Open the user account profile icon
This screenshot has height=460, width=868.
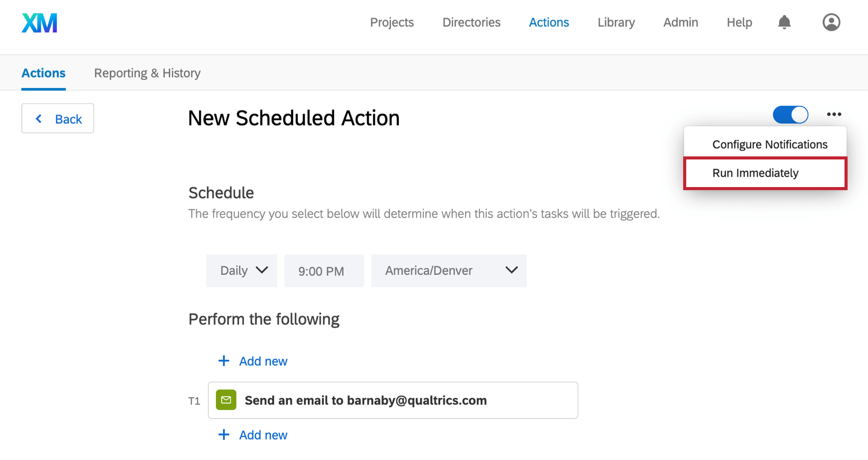[x=831, y=22]
